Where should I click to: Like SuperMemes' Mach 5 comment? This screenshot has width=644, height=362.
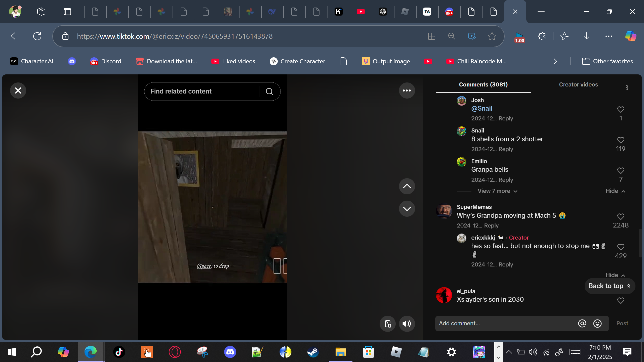[x=621, y=217]
